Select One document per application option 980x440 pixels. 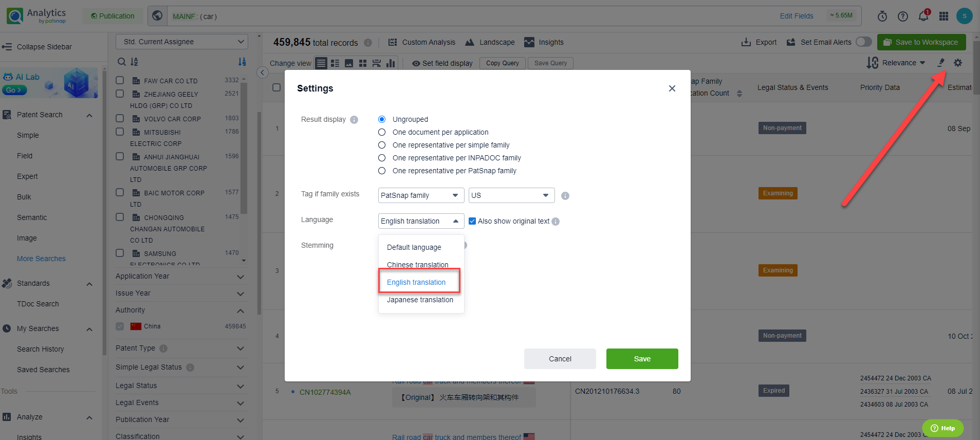[382, 132]
